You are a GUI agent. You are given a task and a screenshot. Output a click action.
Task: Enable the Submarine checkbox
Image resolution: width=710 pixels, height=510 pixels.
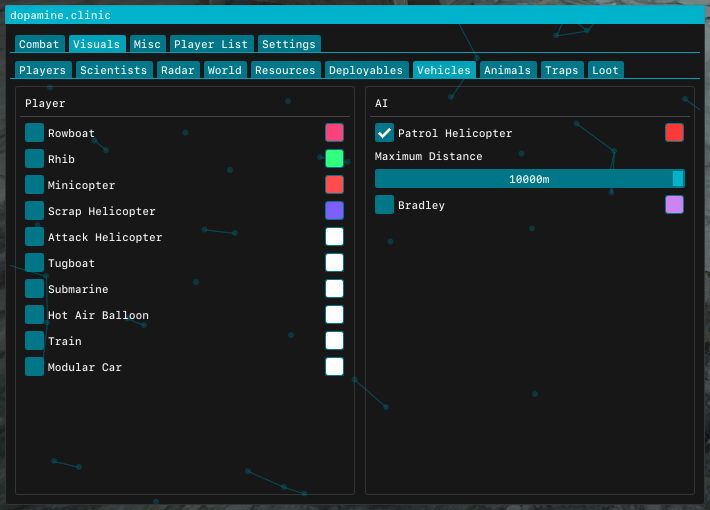coord(34,289)
